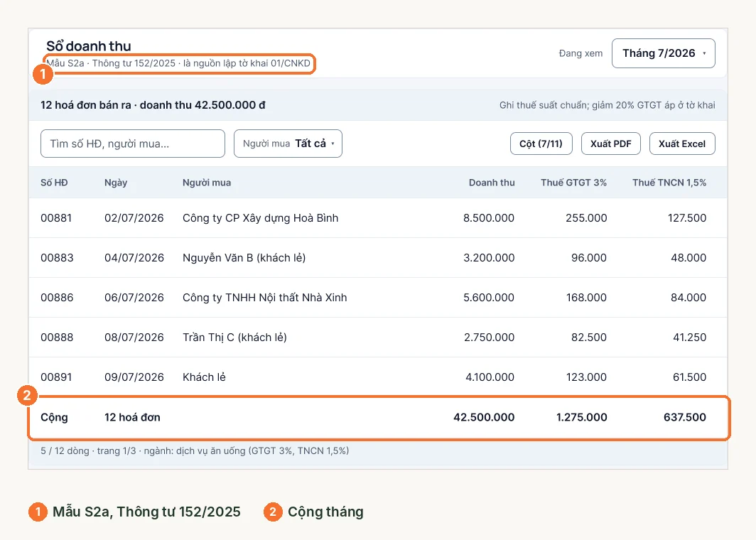The height and width of the screenshot is (540, 756).
Task: Select invoice number 00881
Action: coord(56,218)
